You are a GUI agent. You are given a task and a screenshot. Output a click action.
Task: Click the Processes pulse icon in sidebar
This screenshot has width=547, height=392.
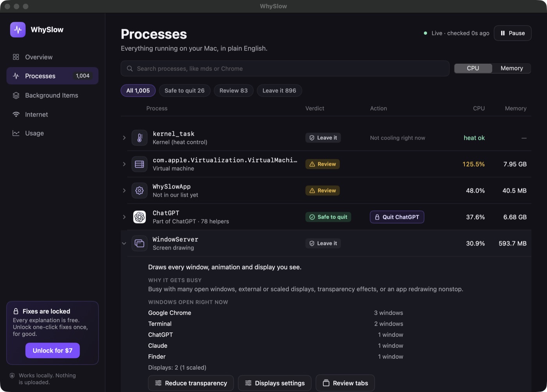[16, 76]
